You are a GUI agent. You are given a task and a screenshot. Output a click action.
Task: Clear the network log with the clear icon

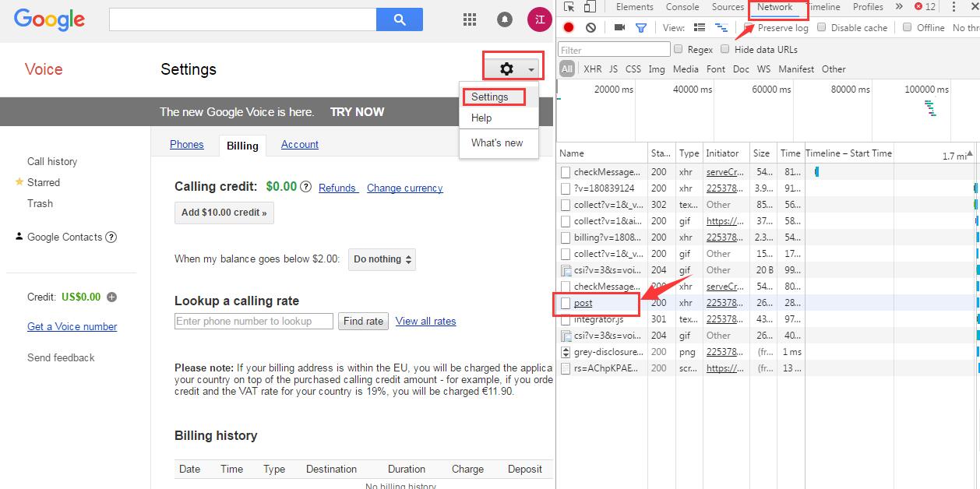(x=590, y=27)
